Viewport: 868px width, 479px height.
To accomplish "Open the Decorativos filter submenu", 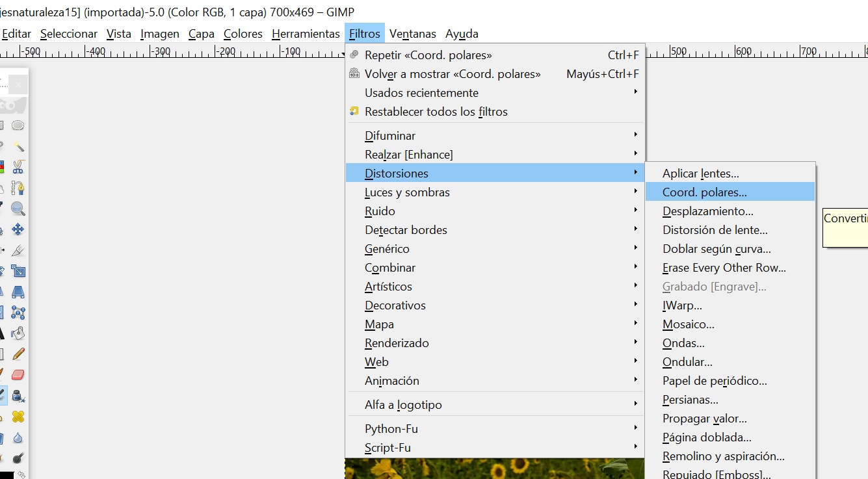I will click(x=495, y=305).
